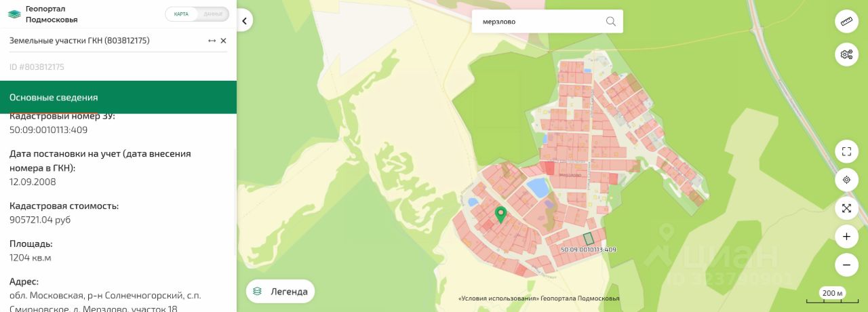Open the «Условия использования» link

pyautogui.click(x=498, y=298)
